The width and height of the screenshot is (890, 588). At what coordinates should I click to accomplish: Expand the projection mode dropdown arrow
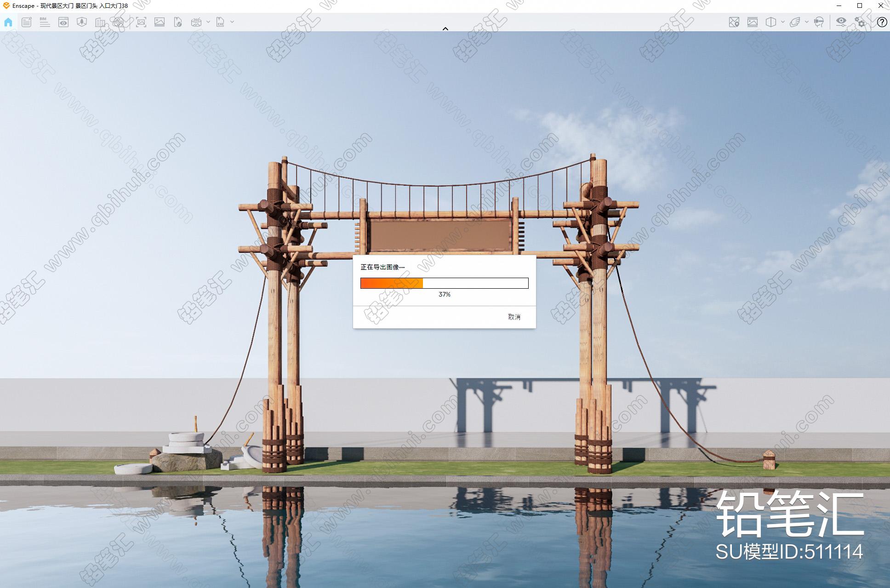[783, 22]
